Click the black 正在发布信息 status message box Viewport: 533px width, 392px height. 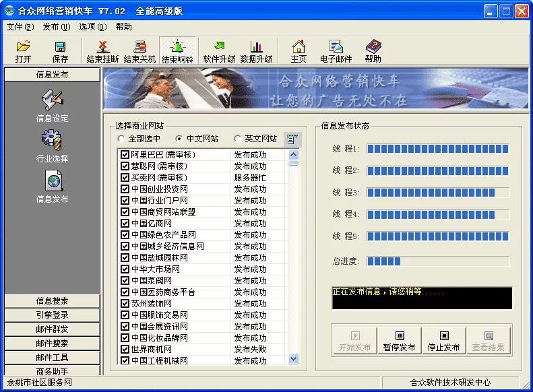click(422, 298)
